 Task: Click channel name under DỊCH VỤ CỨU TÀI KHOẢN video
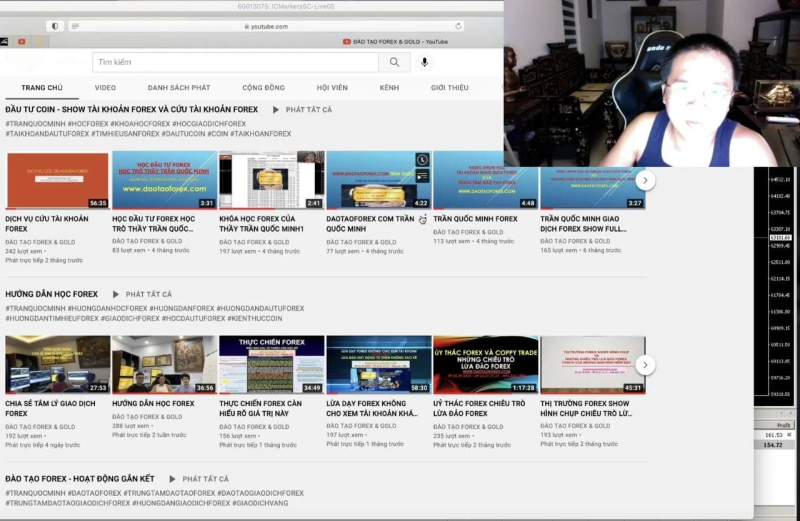point(40,242)
